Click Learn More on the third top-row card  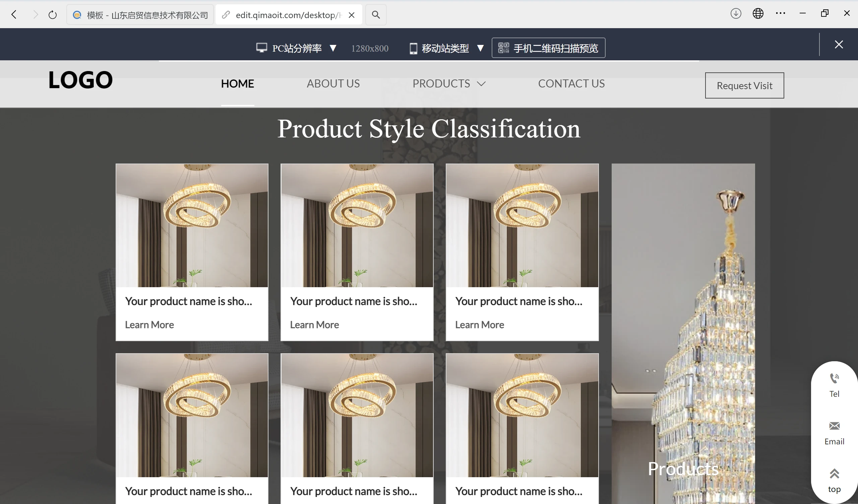click(480, 324)
